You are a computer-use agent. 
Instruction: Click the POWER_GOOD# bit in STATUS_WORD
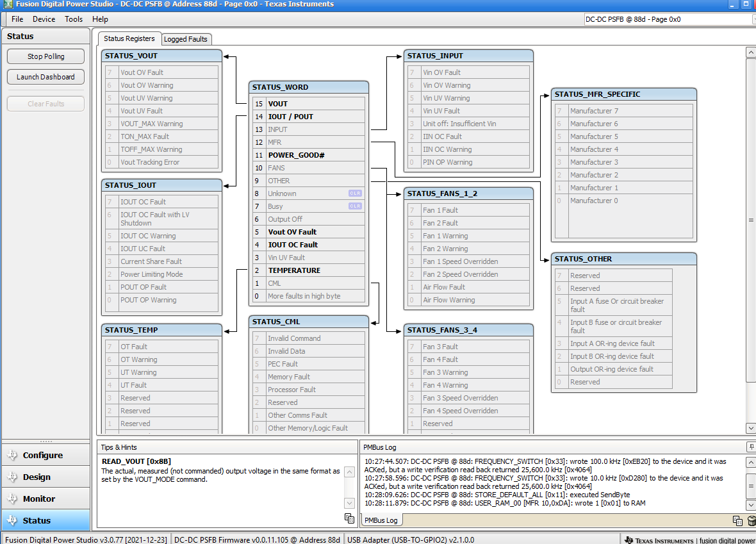tap(309, 155)
